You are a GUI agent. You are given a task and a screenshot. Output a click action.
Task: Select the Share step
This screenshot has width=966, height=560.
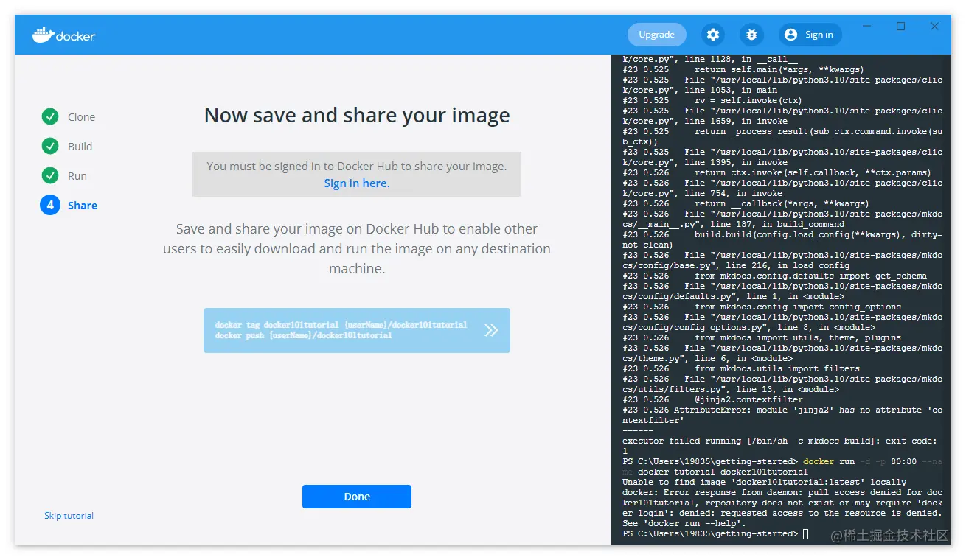coord(83,206)
